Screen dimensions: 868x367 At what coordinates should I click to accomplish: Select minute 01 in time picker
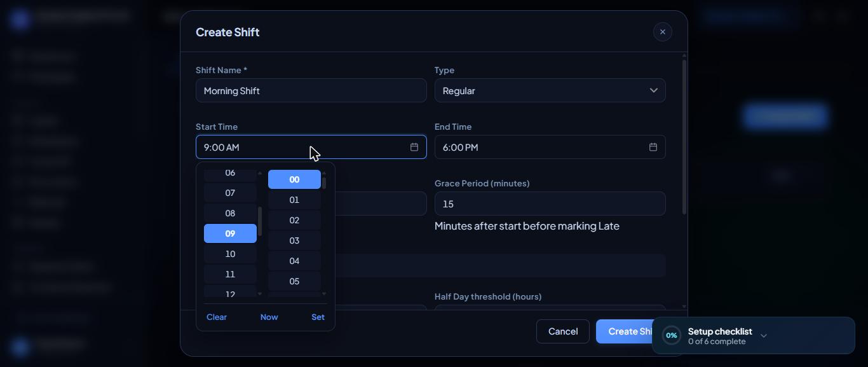[294, 200]
